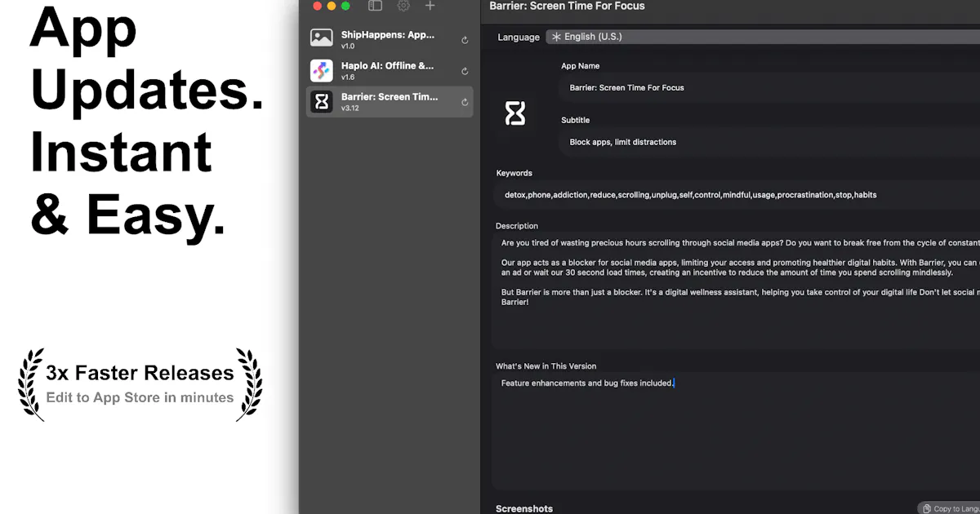Select Haplo AI: Offline &... in sidebar

pos(390,70)
